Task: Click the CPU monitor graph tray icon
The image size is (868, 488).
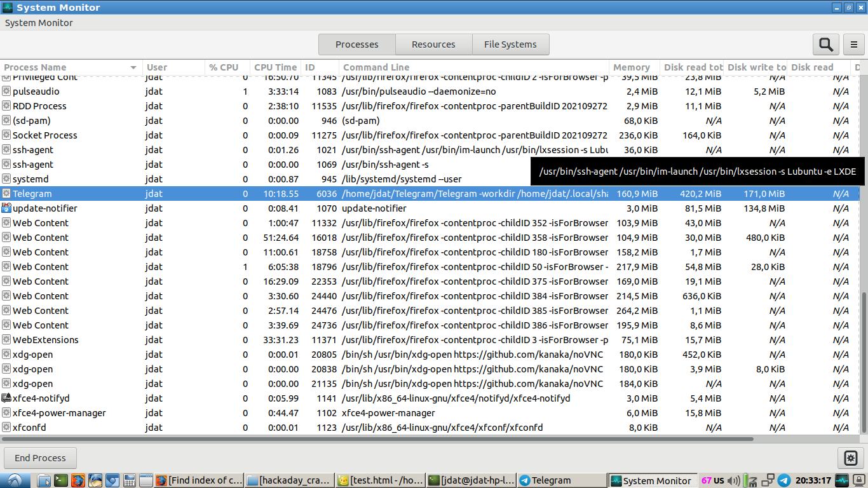Action: tap(842, 480)
